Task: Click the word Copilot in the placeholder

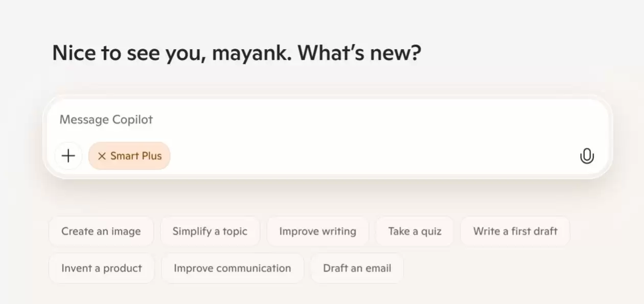Action: tap(132, 120)
